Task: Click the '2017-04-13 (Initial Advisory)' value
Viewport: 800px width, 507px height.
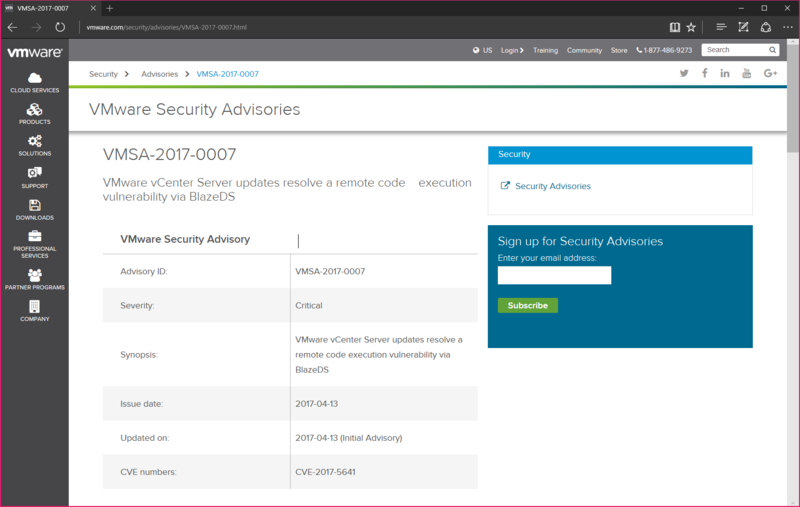Action: pyautogui.click(x=348, y=438)
